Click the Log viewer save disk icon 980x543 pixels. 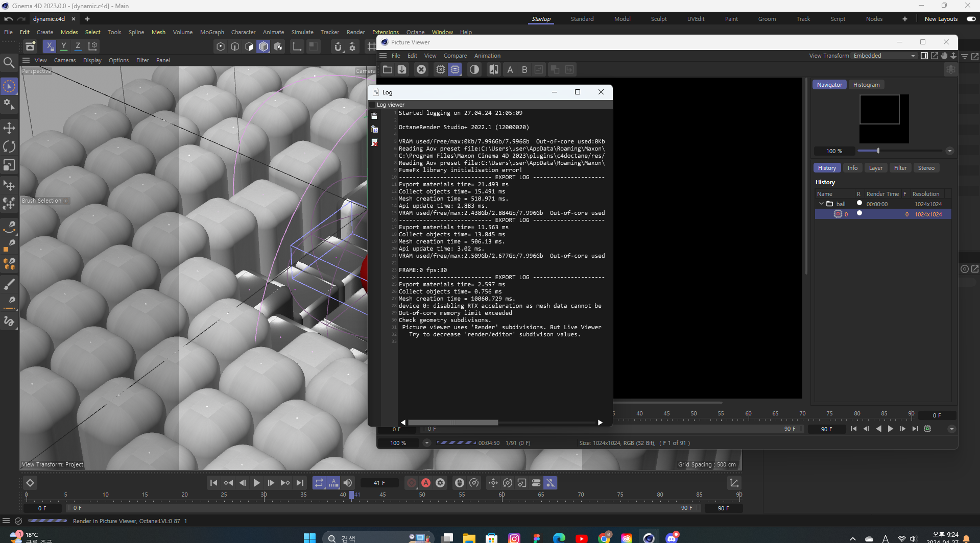pos(374,116)
